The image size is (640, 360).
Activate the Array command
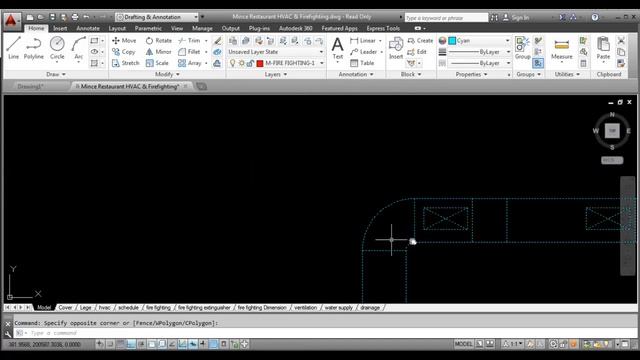190,63
